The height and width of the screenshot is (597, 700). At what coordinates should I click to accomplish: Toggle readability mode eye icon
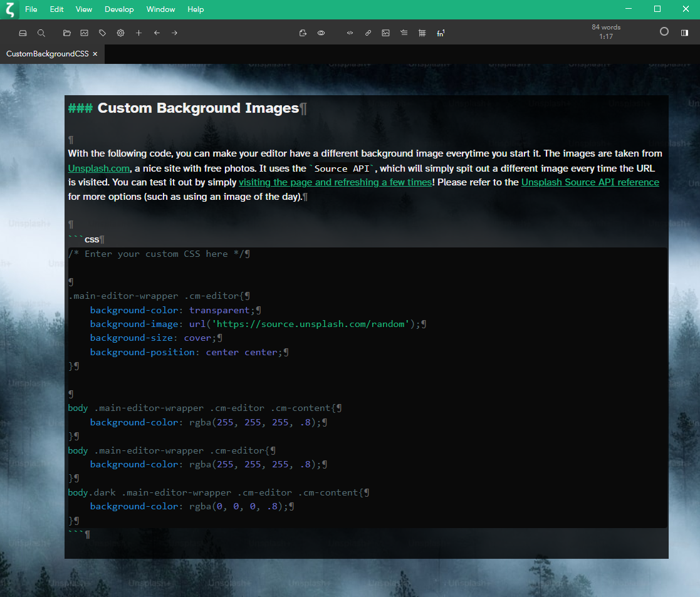click(x=321, y=33)
